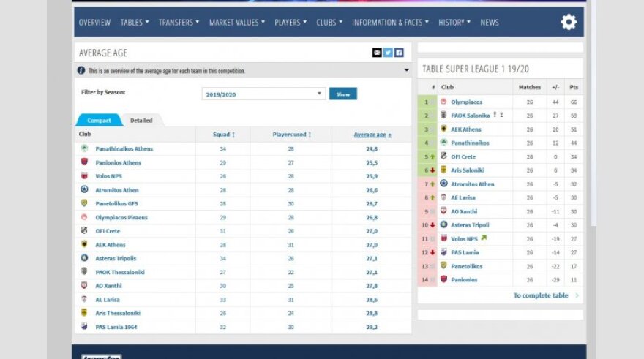Click PAOK Salonika crest in league table
644x359 pixels.
(443, 116)
